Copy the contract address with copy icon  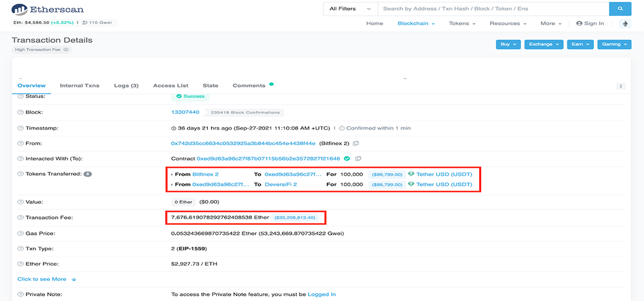[x=358, y=158]
